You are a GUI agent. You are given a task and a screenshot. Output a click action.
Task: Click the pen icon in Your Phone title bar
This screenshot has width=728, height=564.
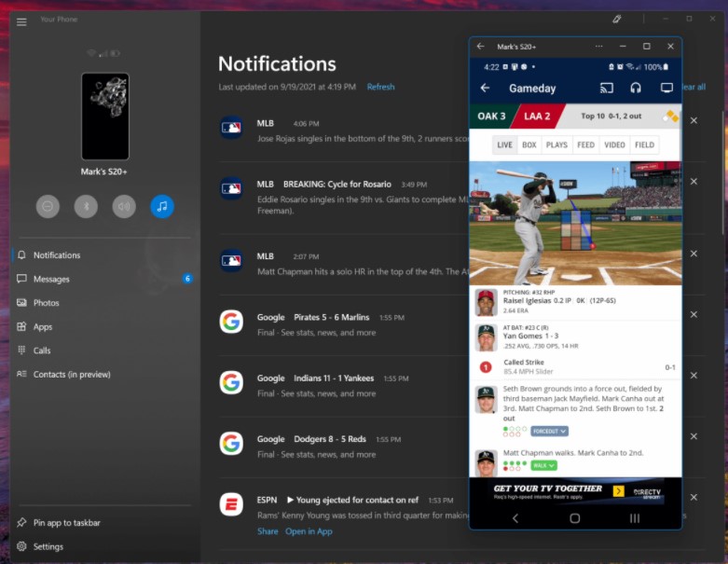tap(616, 19)
